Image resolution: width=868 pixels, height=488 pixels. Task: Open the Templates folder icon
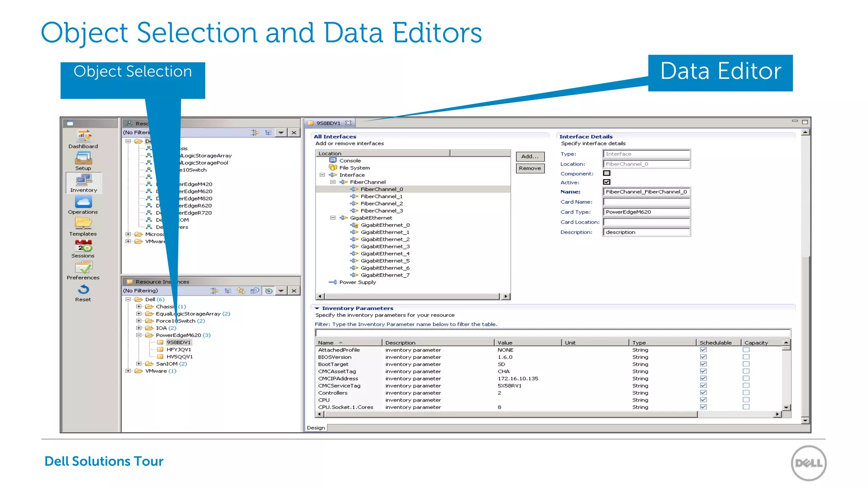(x=83, y=223)
